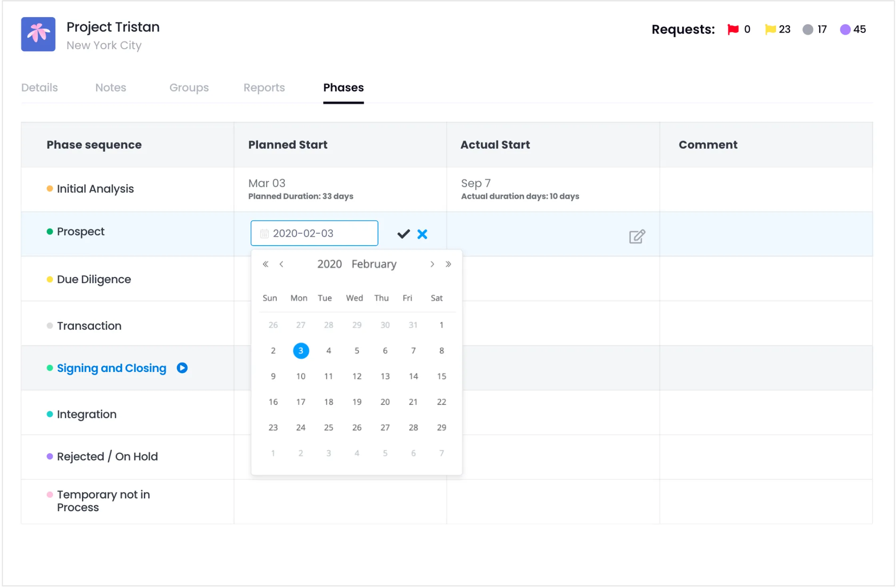Open the 2020 year selector
Viewport: 896px width, 588px height.
[329, 264]
